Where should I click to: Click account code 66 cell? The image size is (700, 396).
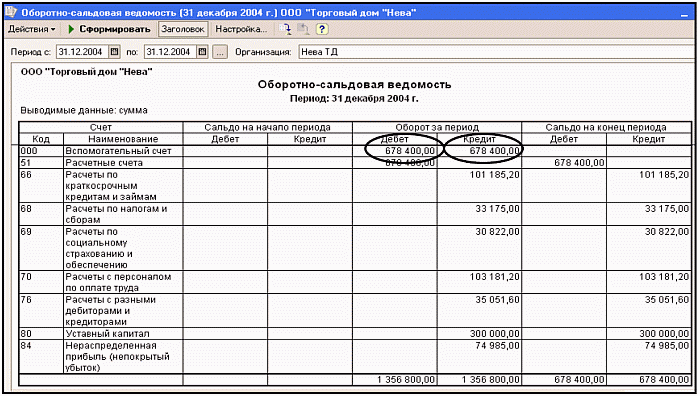click(42, 186)
